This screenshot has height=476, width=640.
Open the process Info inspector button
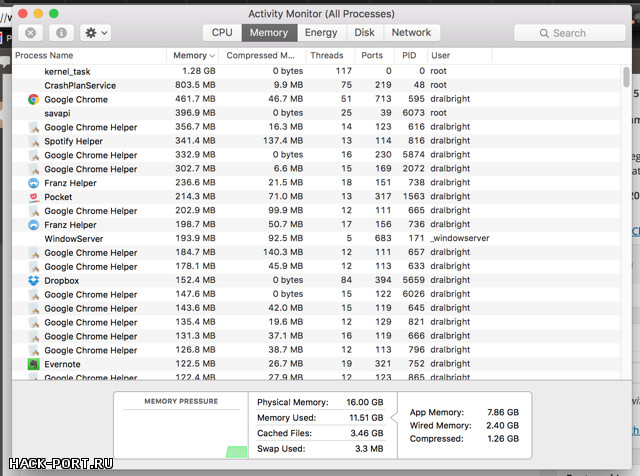(61, 33)
